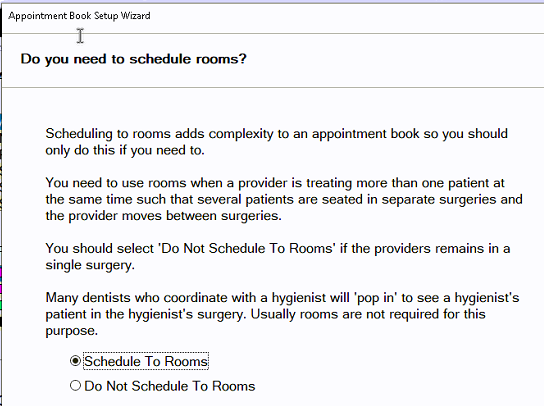The image size is (544, 406).
Task: Click the paragraph beginning 'Scheduling to rooms adds'
Action: [x=277, y=142]
